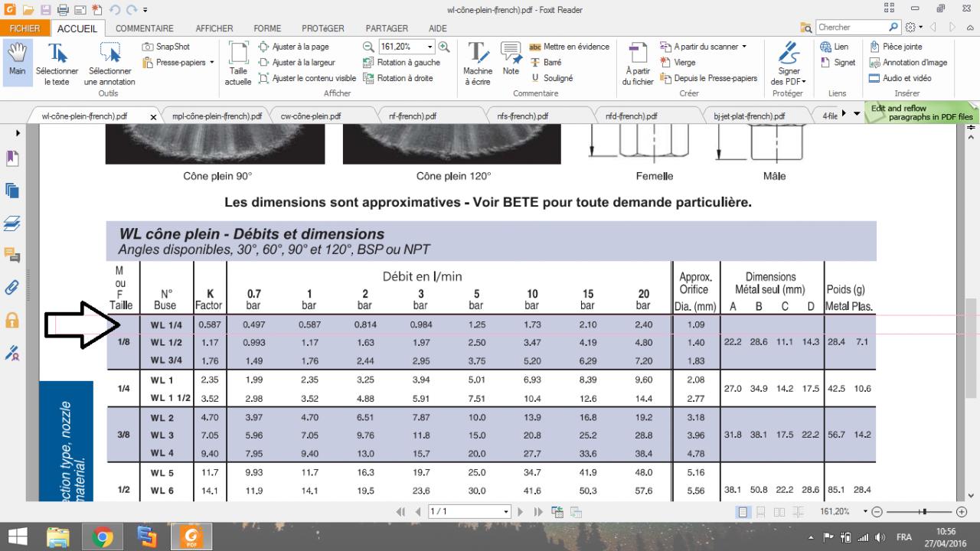Click the Chercher search field
Viewport: 980px width, 551px height.
[x=852, y=28]
